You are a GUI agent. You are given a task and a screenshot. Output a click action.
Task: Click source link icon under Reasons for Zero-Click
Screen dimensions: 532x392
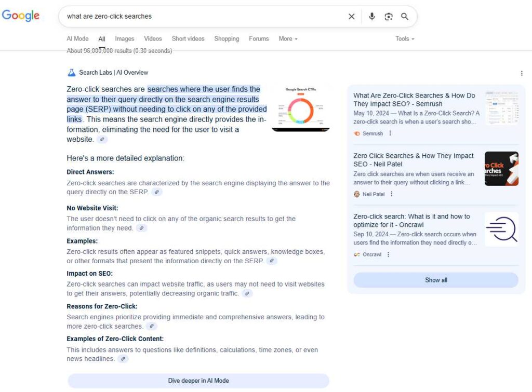click(x=152, y=326)
